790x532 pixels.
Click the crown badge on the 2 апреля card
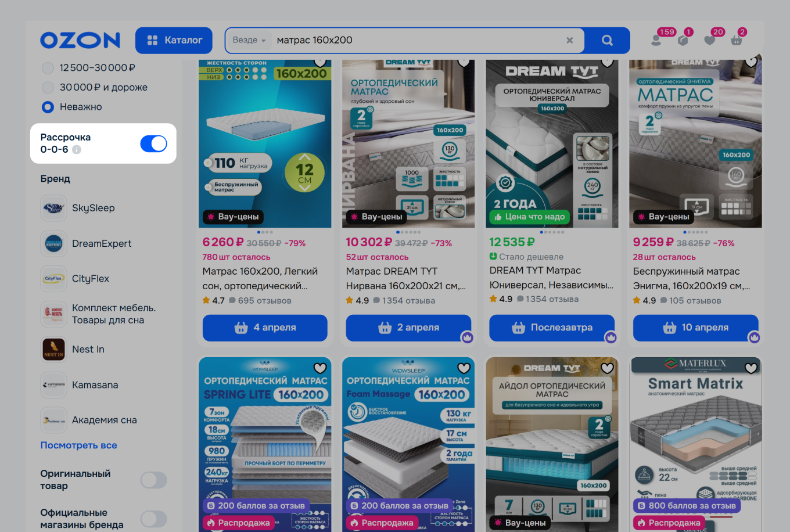(x=467, y=337)
